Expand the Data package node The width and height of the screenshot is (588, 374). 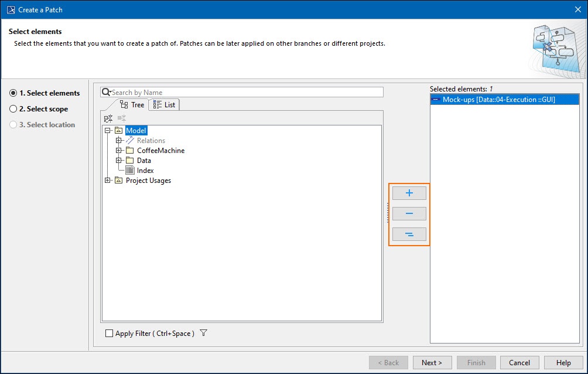(119, 161)
